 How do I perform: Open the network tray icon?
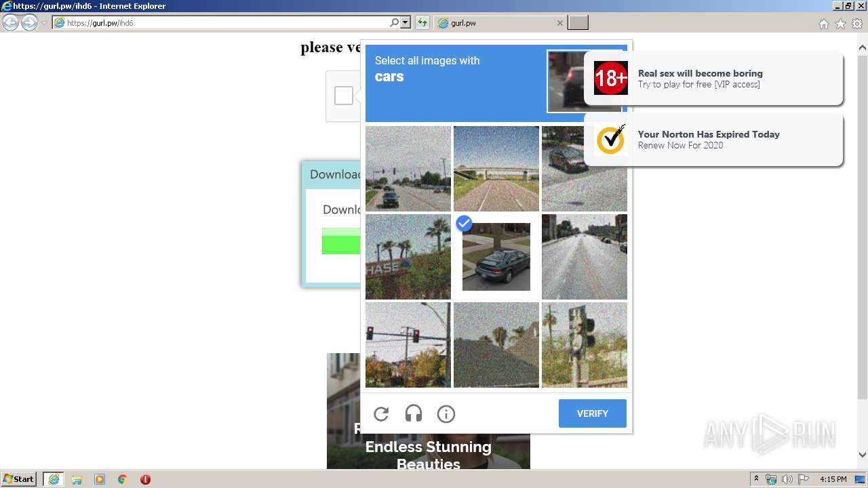coord(771,479)
